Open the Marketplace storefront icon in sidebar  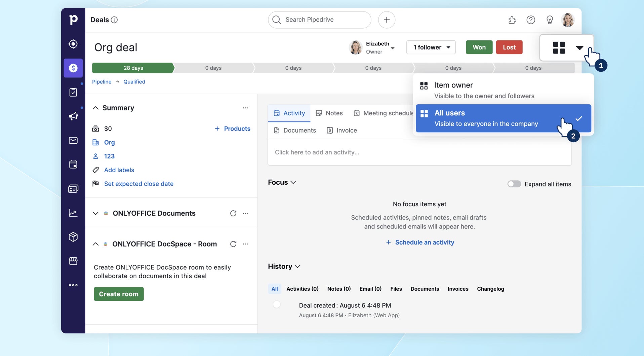point(73,261)
